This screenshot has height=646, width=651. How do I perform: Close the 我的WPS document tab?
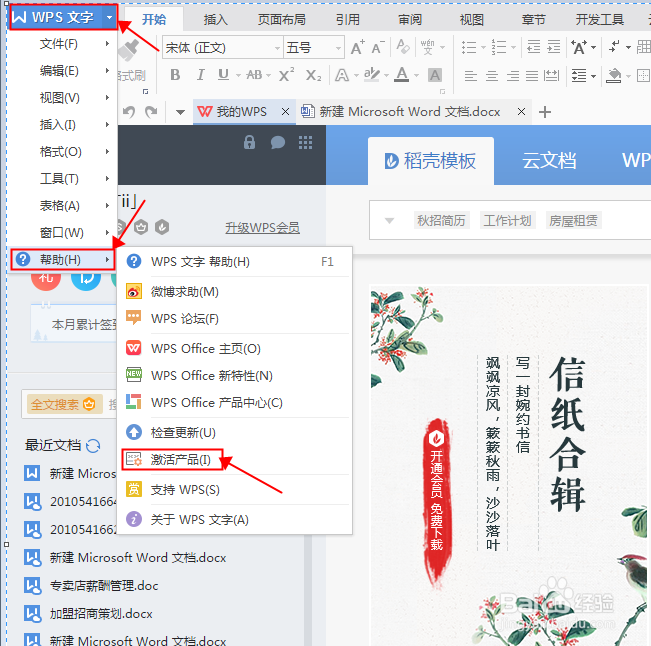tap(285, 112)
